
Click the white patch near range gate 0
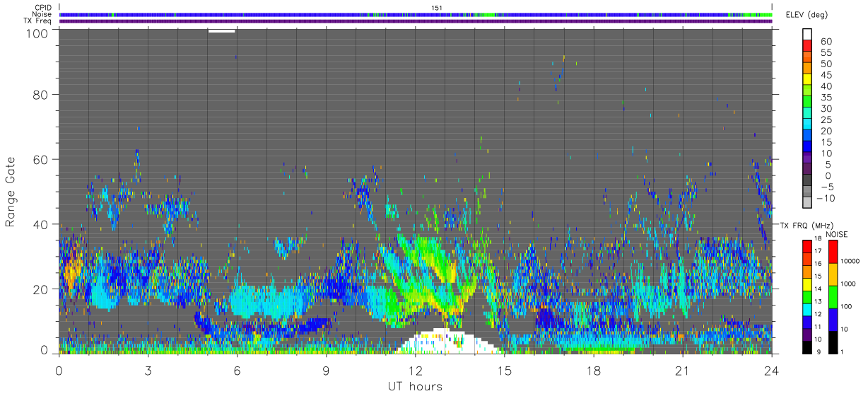pos(449,342)
